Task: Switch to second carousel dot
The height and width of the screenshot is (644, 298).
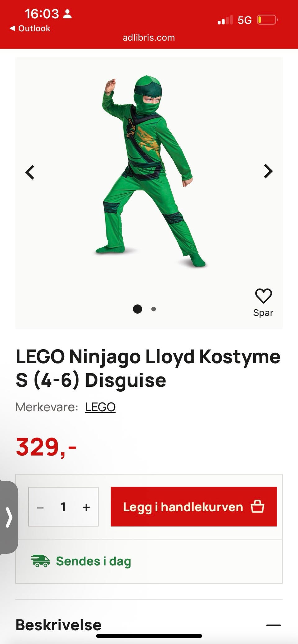Action: point(153,309)
